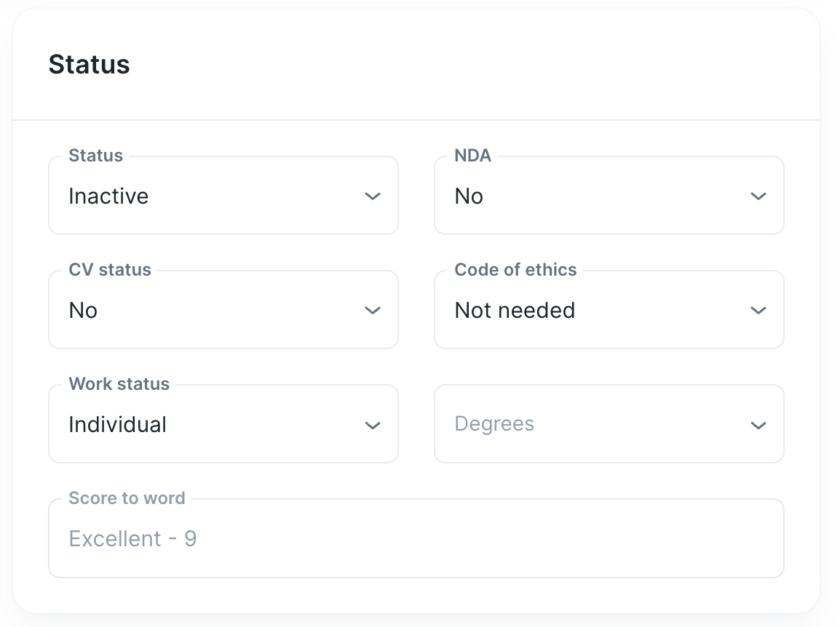Open the Degrees dropdown
This screenshot has height=627, width=840.
(609, 423)
